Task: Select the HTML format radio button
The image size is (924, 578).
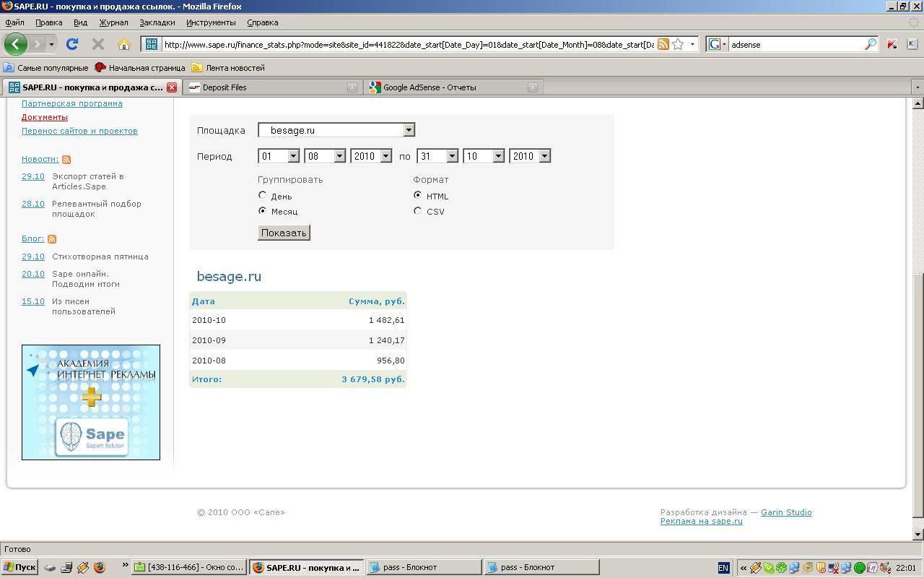Action: 417,195
